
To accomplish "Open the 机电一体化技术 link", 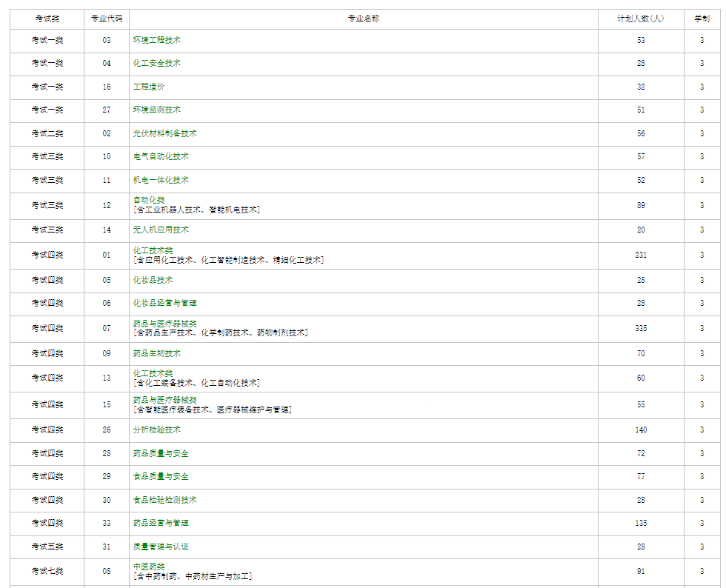I will (161, 180).
